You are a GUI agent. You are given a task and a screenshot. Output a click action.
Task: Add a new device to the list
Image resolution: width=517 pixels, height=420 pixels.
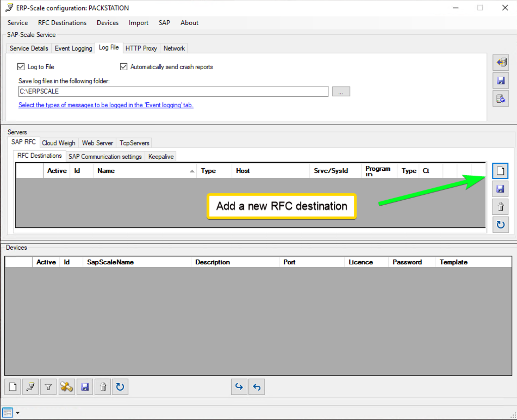13,387
